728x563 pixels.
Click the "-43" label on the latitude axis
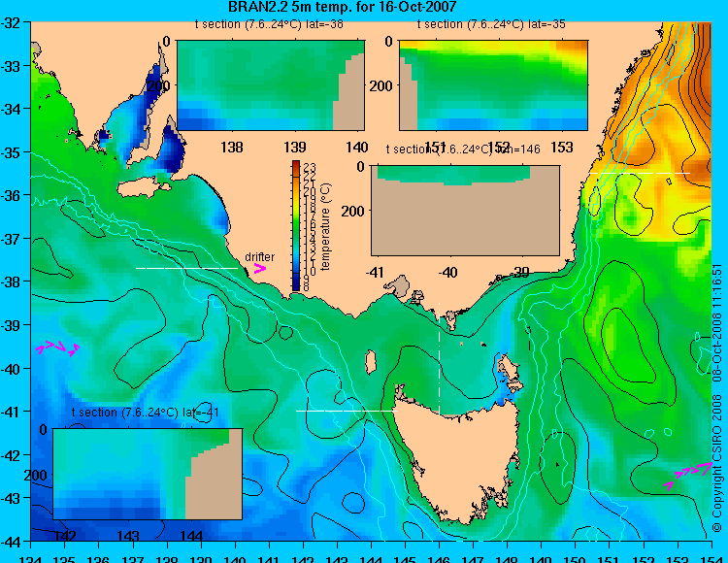point(11,499)
